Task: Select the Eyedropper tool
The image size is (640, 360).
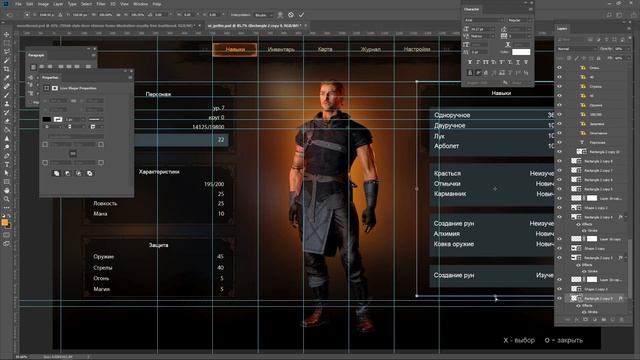Action: pos(7,78)
